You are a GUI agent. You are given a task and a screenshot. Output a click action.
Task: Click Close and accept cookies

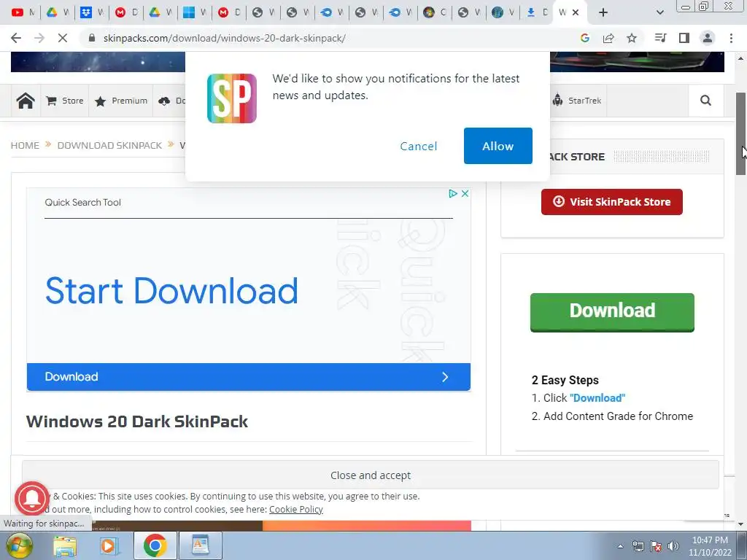(x=370, y=475)
